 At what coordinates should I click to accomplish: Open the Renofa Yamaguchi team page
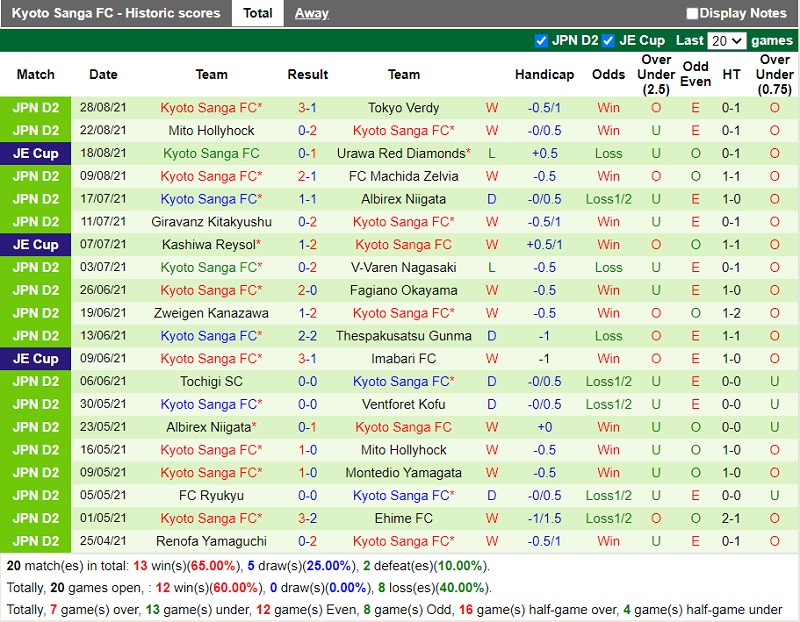coord(211,541)
